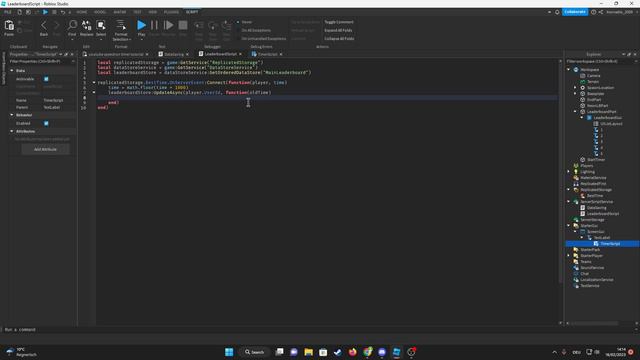Collapse the Behavior properties section

coord(12,115)
